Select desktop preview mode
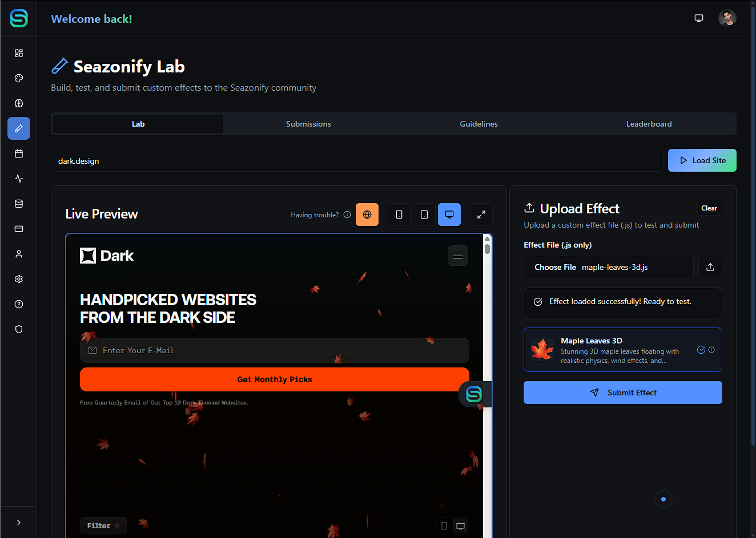The image size is (756, 538). coord(449,215)
